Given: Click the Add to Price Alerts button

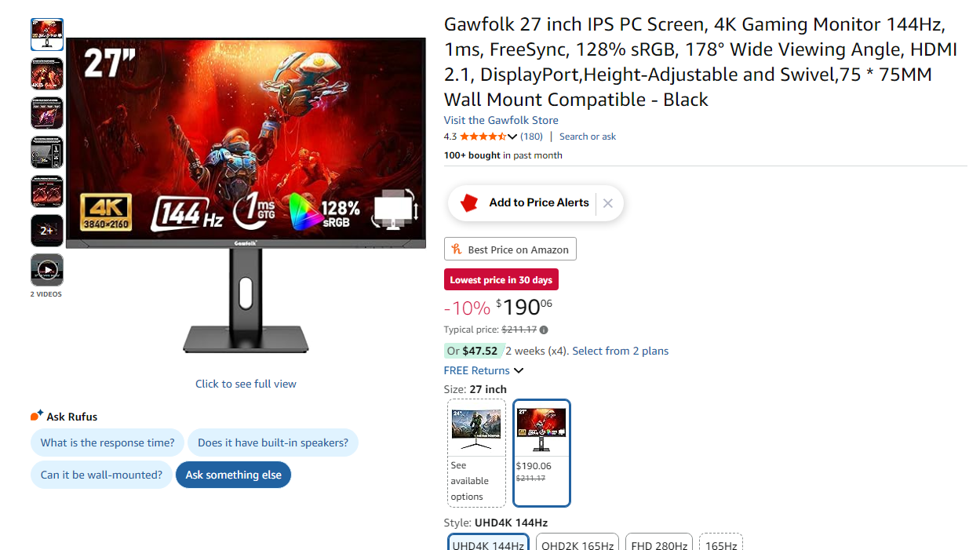Looking at the screenshot, I should coord(539,202).
